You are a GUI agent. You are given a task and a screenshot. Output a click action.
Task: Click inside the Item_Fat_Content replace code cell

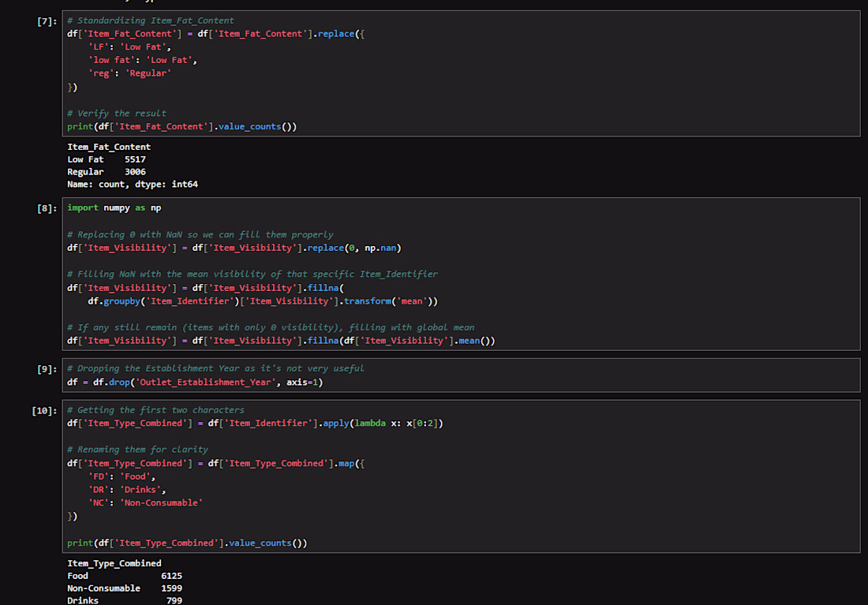461,73
